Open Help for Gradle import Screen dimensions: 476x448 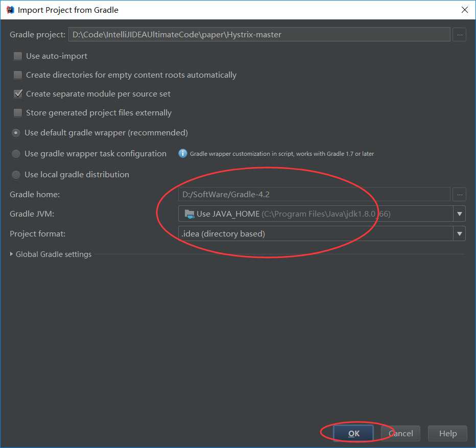click(448, 433)
